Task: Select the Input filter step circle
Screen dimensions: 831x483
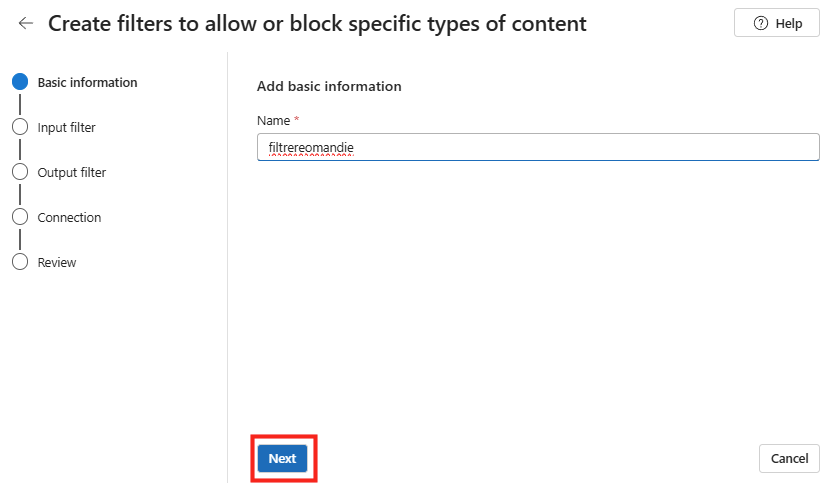Action: tap(20, 128)
